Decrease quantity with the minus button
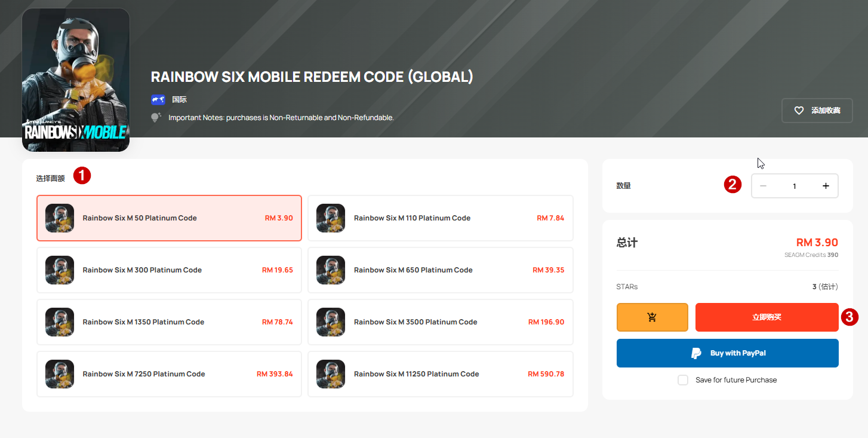The width and height of the screenshot is (868, 438). [x=763, y=186]
